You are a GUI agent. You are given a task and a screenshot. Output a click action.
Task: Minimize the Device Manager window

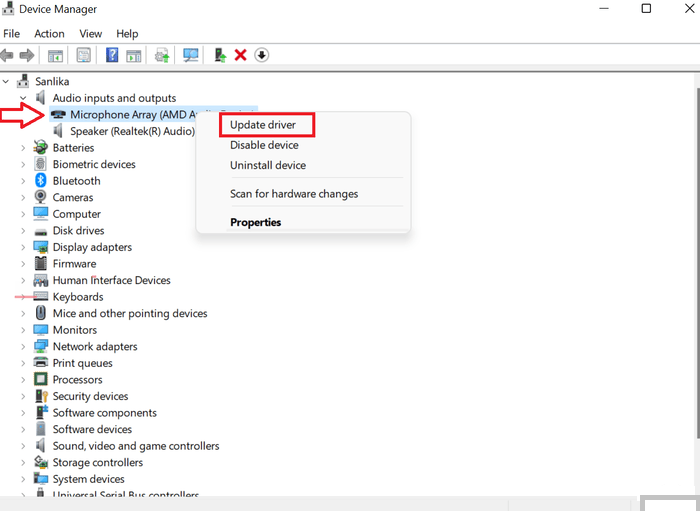[604, 8]
